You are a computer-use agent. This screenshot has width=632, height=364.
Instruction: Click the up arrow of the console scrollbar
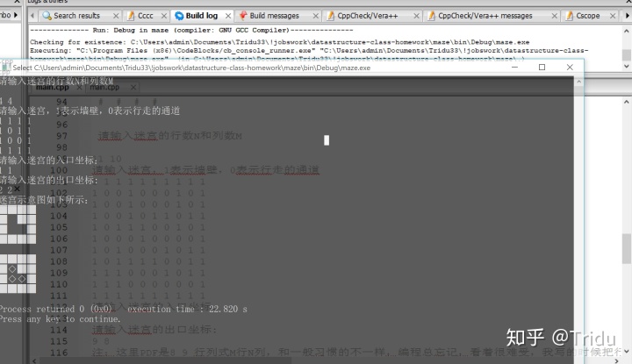(578, 82)
